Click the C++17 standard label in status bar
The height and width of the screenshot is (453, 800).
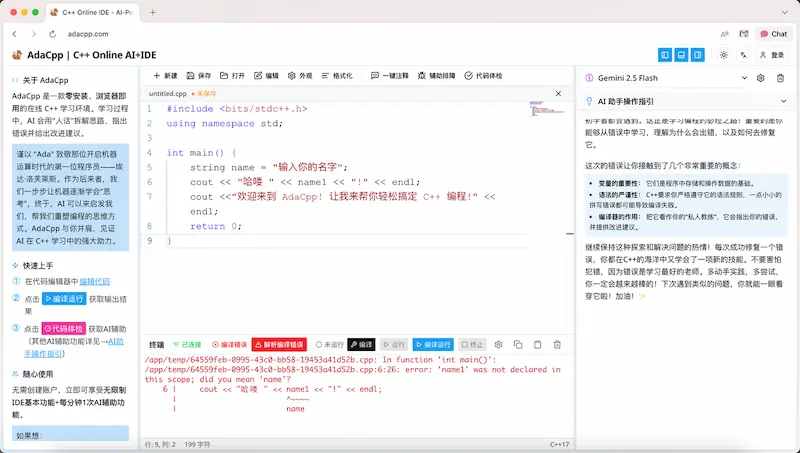pos(559,444)
